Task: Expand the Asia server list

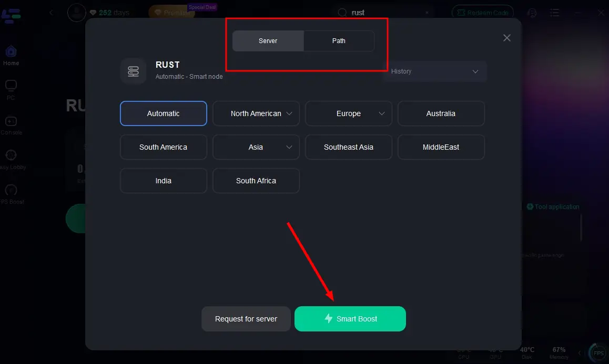Action: coord(256,147)
